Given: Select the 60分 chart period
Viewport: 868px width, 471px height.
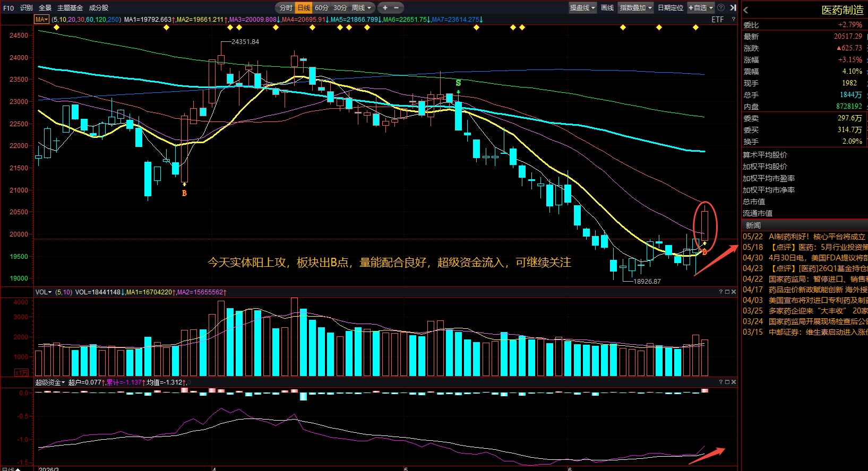Looking at the screenshot, I should click(x=322, y=7).
